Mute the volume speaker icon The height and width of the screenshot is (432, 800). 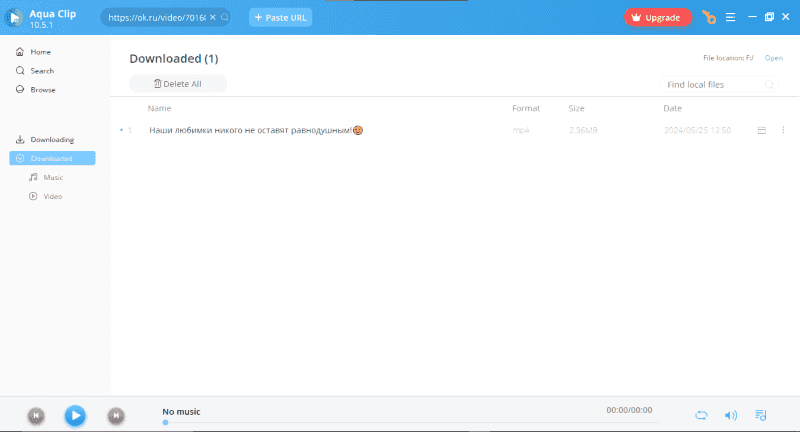coord(730,415)
